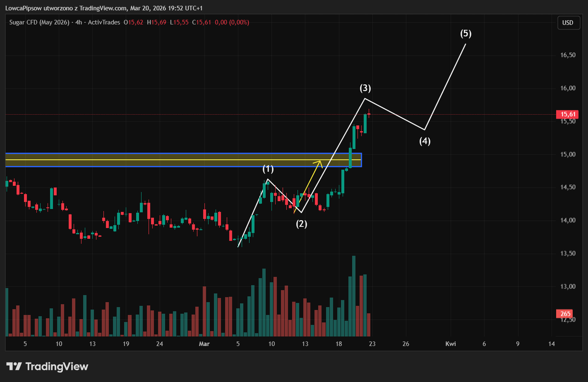Viewport: 588px width, 382px height.
Task: Click the tallest green volume bar
Action: pyautogui.click(x=354, y=296)
